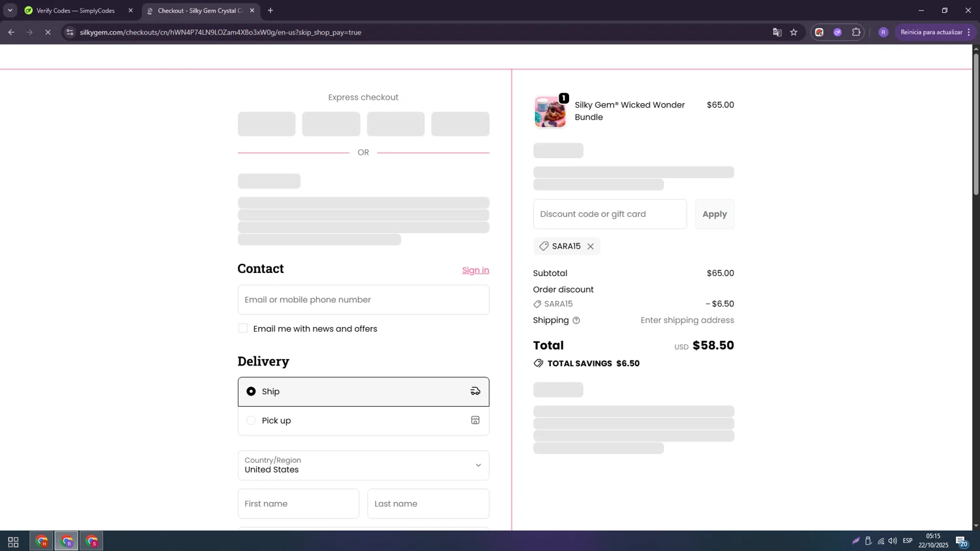
Task: Open the Windows Start menu
Action: point(13,541)
